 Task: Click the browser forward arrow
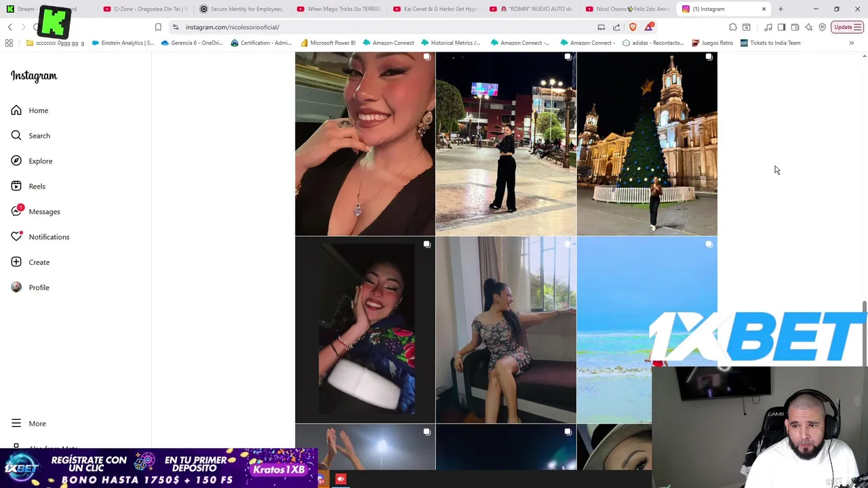pos(23,27)
